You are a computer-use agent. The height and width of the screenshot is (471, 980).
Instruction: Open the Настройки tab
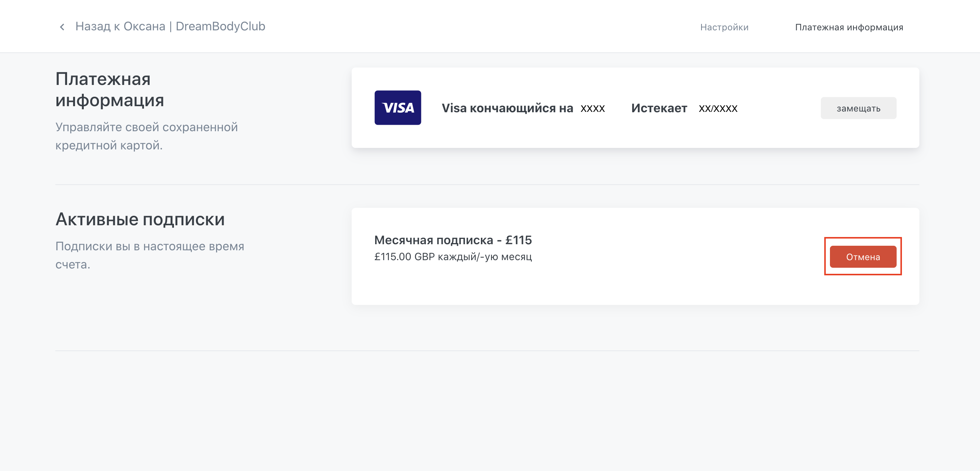(x=724, y=27)
